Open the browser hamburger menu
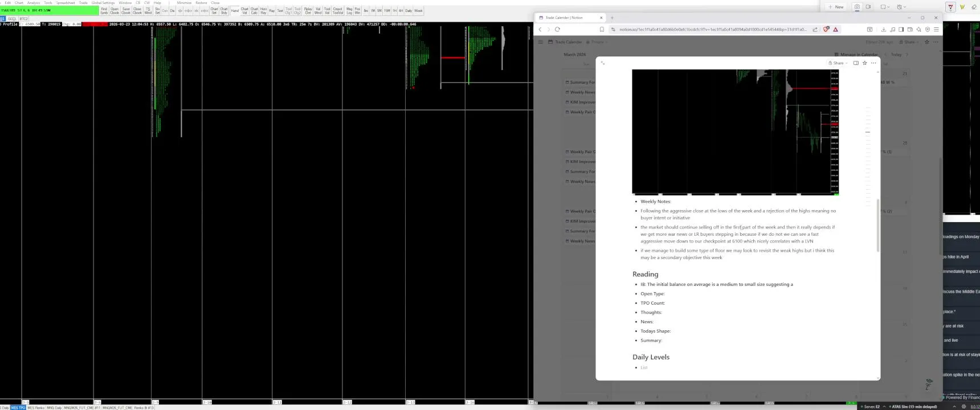Screen dimensions: 980x410 click(936, 29)
